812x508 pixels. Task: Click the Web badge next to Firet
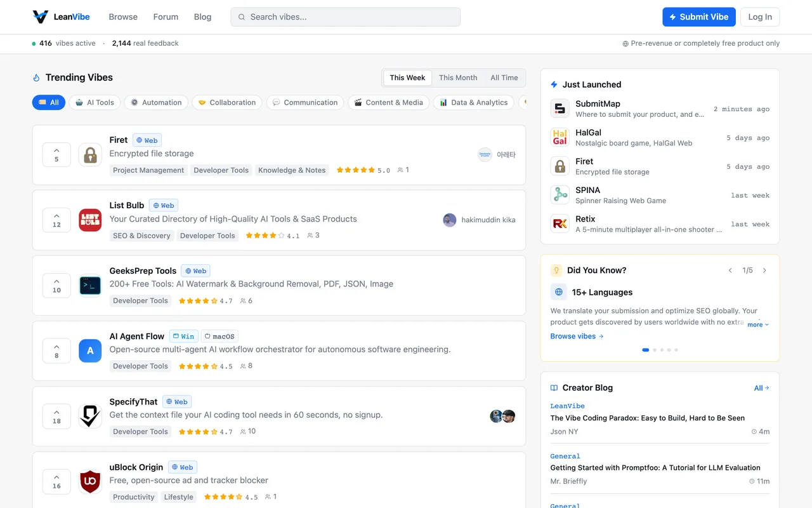(147, 140)
